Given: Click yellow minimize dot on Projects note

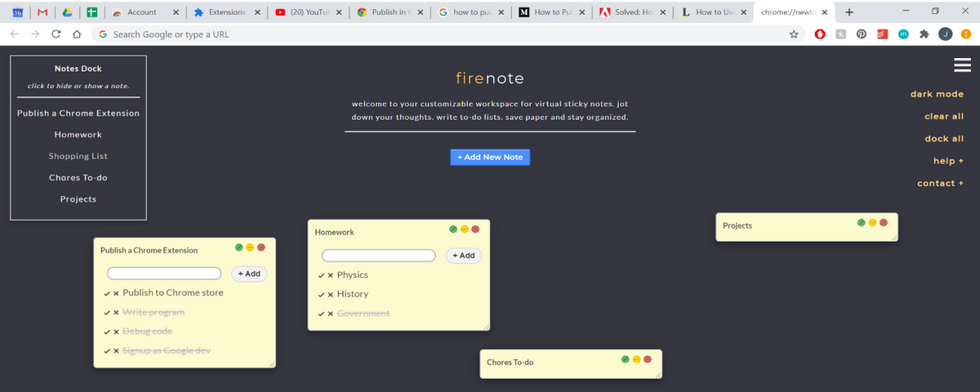Looking at the screenshot, I should point(872,222).
